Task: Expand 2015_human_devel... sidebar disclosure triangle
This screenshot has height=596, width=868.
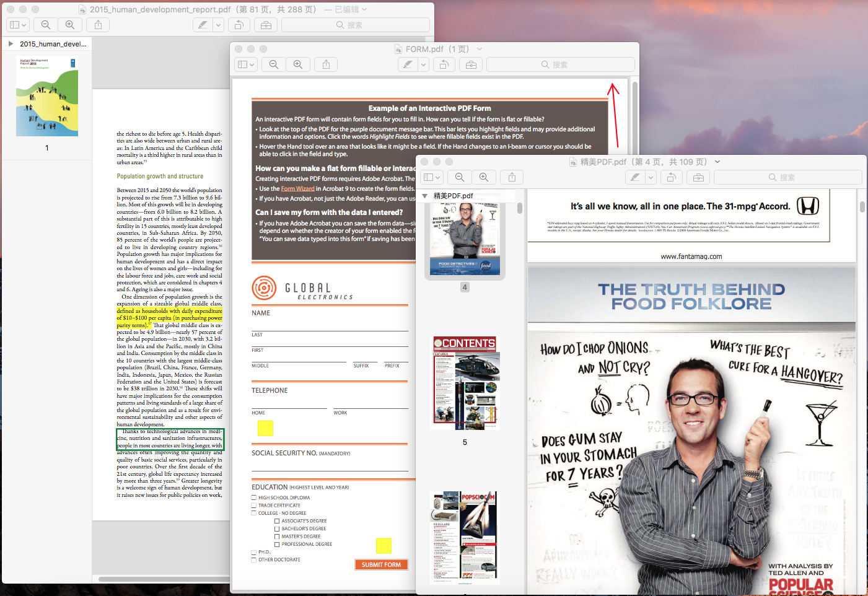Action: pyautogui.click(x=11, y=44)
